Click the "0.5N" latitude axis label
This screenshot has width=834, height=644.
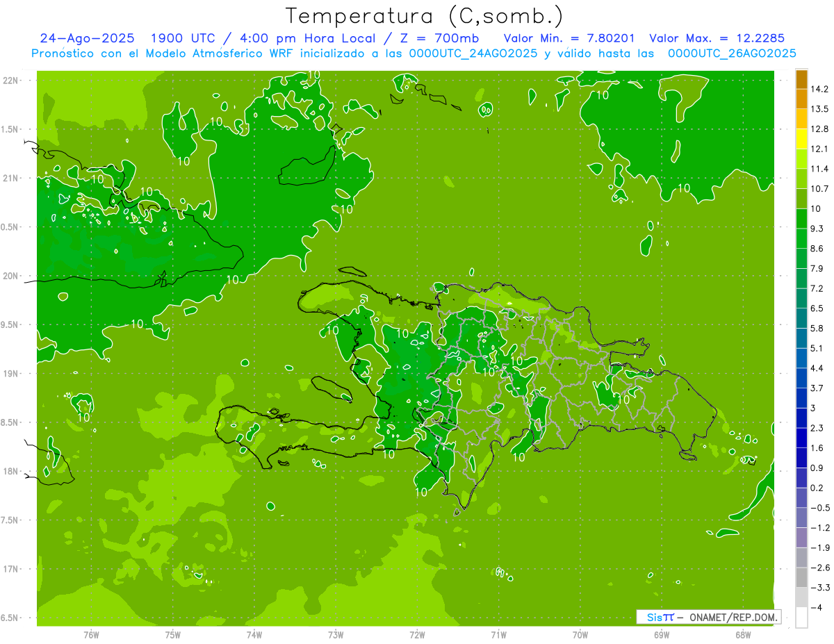(10, 227)
